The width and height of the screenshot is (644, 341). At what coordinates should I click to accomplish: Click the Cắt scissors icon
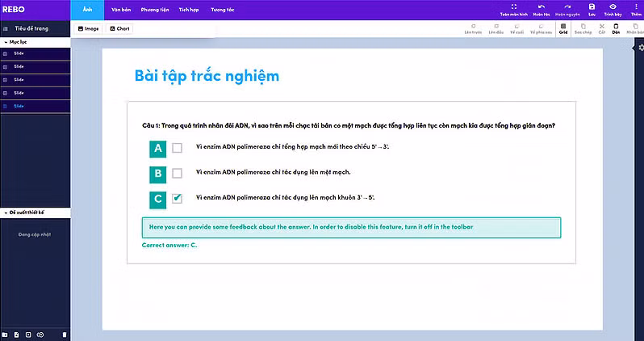(602, 27)
